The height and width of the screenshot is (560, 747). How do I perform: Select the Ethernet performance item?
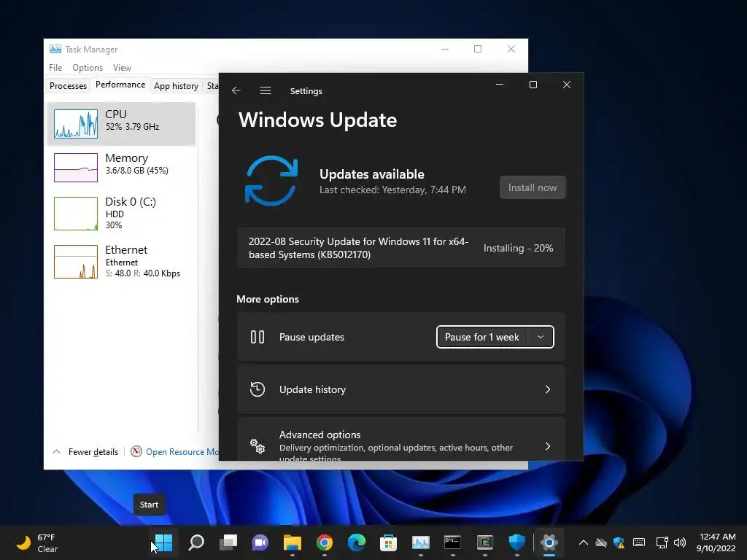pyautogui.click(x=121, y=262)
